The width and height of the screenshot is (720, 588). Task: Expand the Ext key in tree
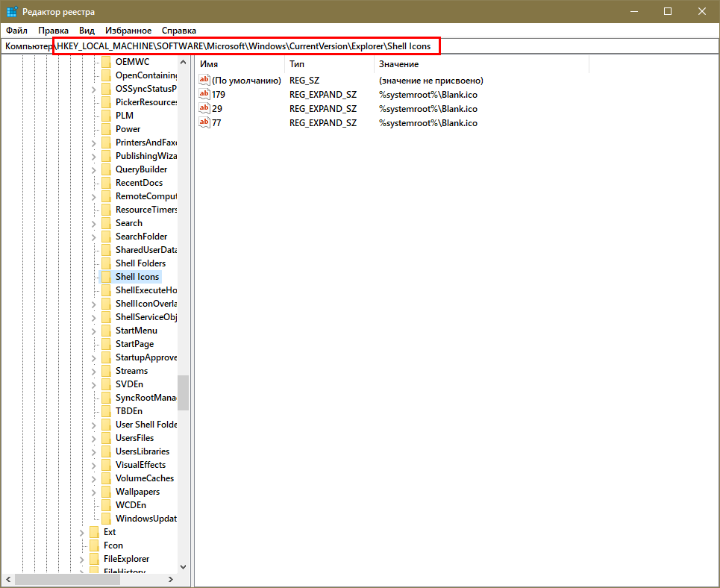81,532
